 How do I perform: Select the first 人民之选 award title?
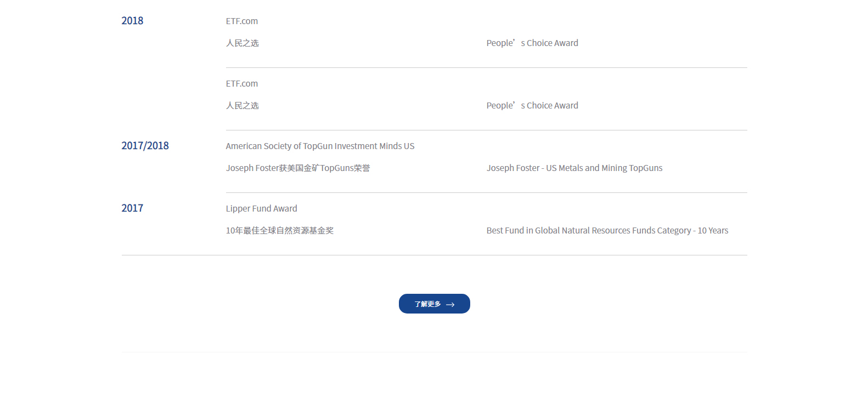(x=242, y=43)
